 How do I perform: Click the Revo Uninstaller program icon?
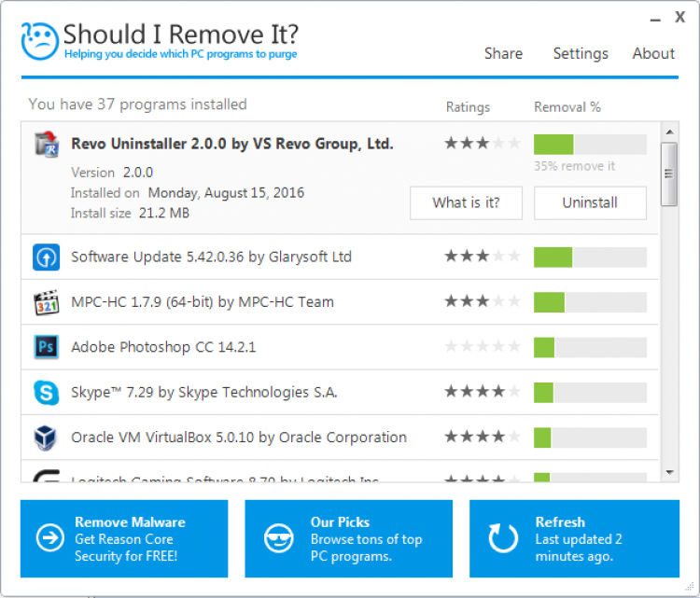[x=47, y=144]
